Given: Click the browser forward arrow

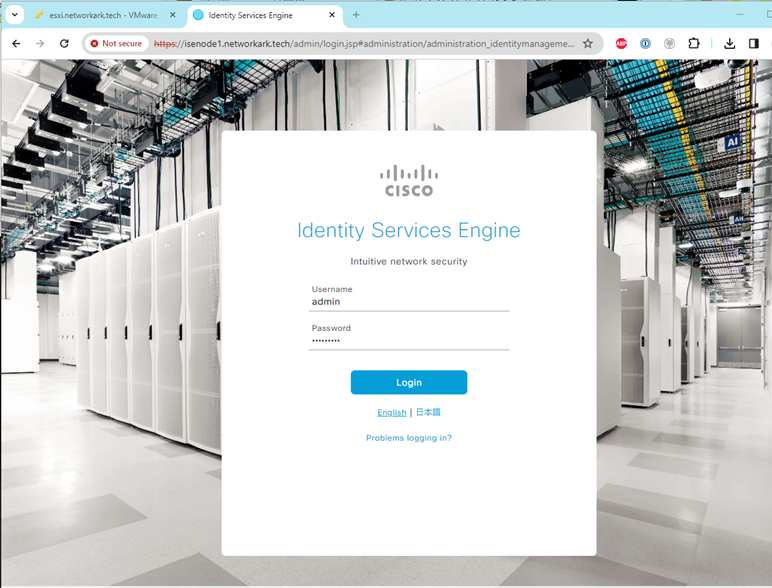Looking at the screenshot, I should 40,44.
